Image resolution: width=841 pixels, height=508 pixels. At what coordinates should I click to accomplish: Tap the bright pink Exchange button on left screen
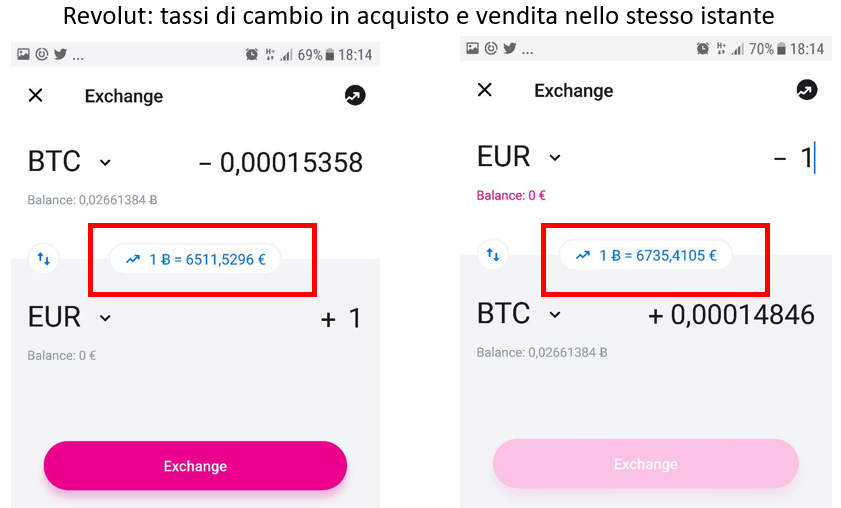195,466
